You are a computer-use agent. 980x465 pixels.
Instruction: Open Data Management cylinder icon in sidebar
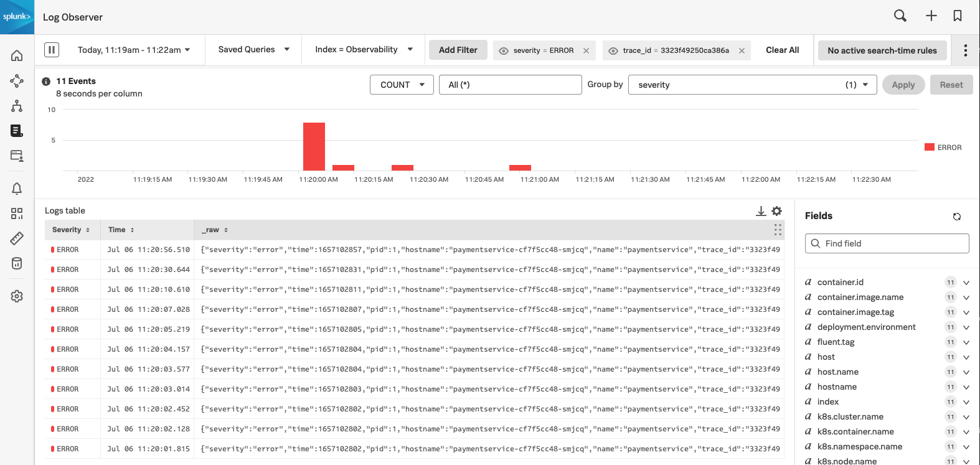click(17, 263)
